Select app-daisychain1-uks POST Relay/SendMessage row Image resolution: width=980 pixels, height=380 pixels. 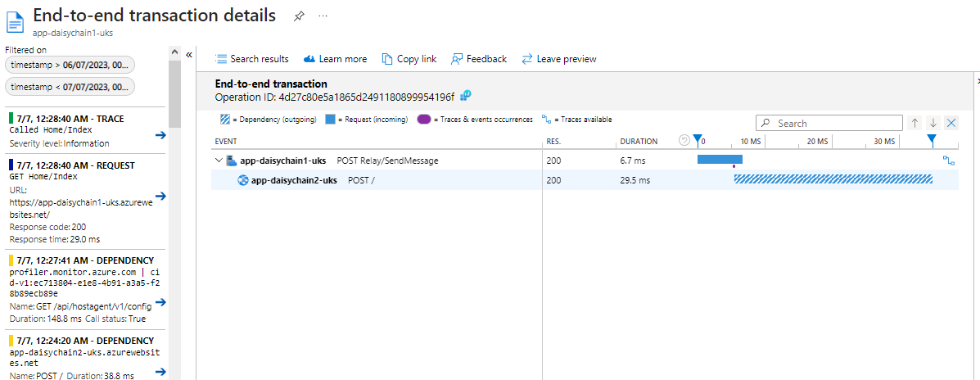tap(585, 161)
